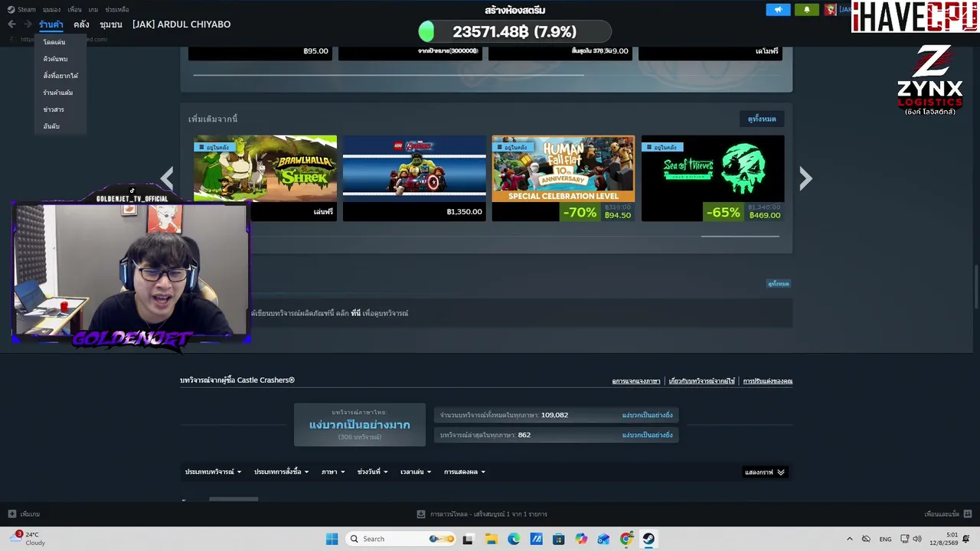Open the มุมมอง (View) menu
This screenshot has width=980, height=551.
pos(51,10)
